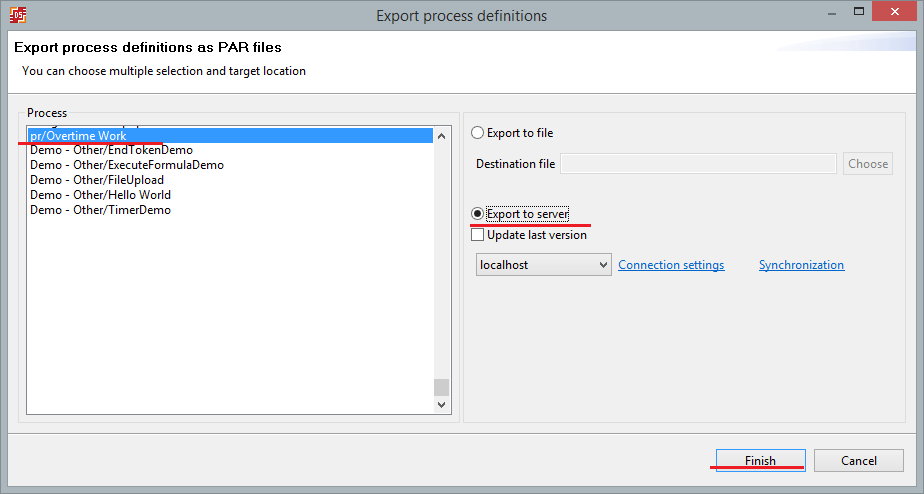Click the Destination file input field
Image resolution: width=924 pixels, height=494 pixels.
698,164
